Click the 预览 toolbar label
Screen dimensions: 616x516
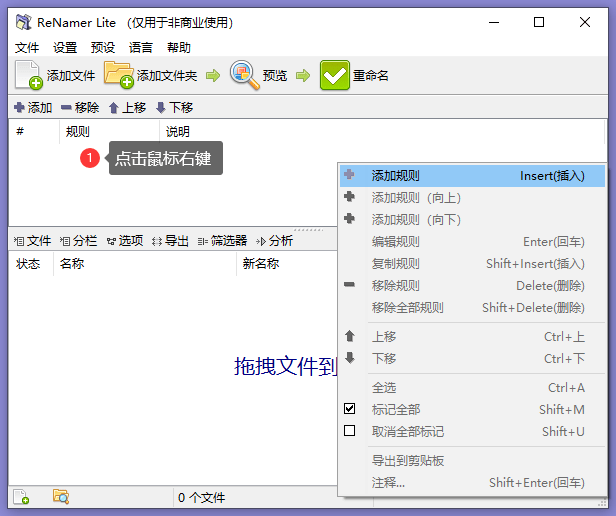(x=275, y=75)
